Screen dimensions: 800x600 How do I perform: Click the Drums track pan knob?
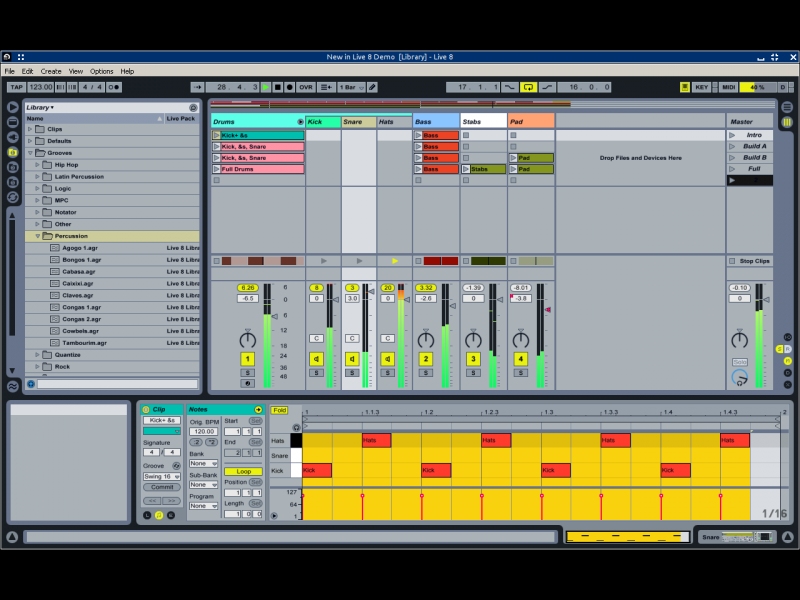248,340
